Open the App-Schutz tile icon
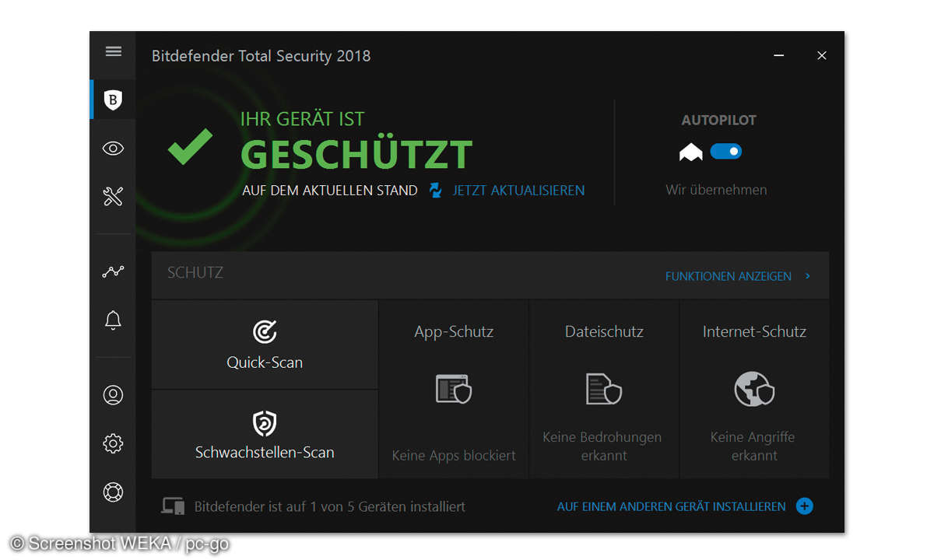 click(x=454, y=389)
